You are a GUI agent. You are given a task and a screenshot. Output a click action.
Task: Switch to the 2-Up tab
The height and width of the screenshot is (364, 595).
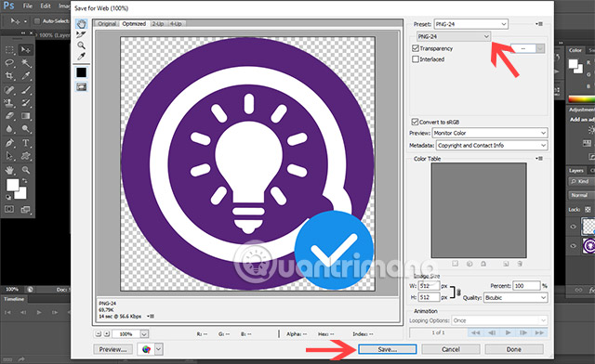point(158,23)
